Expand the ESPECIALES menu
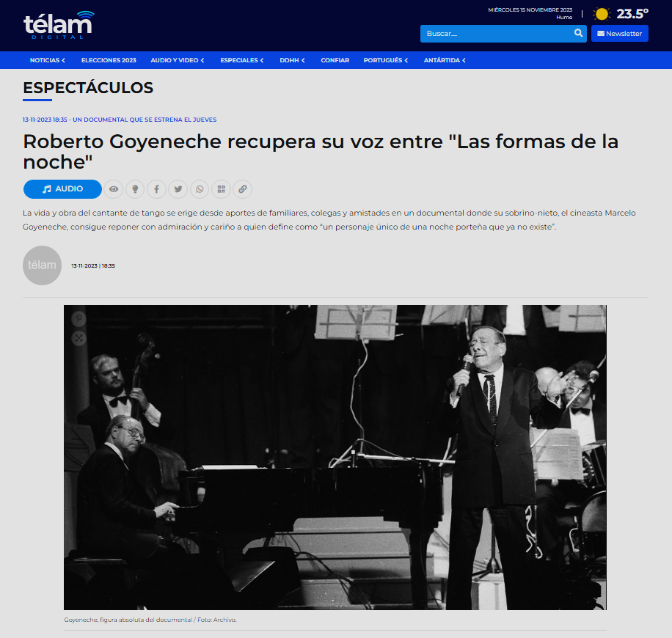The image size is (672, 638). pyautogui.click(x=241, y=60)
